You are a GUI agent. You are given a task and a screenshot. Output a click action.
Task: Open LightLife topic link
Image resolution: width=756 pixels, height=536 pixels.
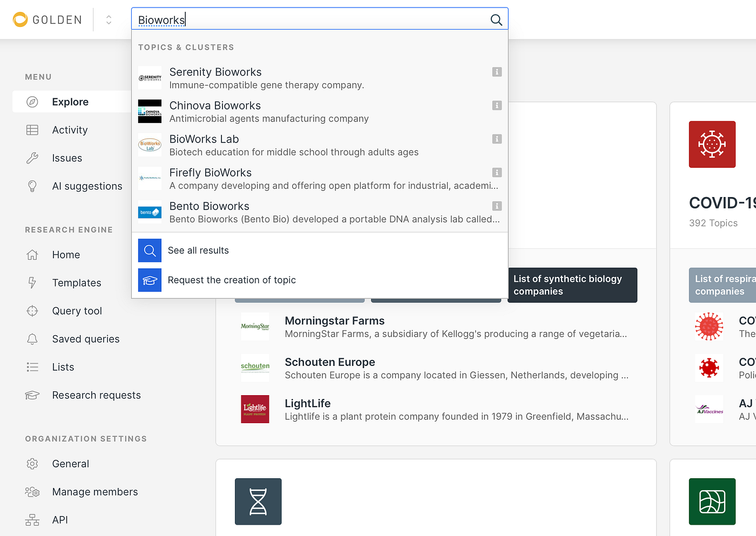(308, 403)
